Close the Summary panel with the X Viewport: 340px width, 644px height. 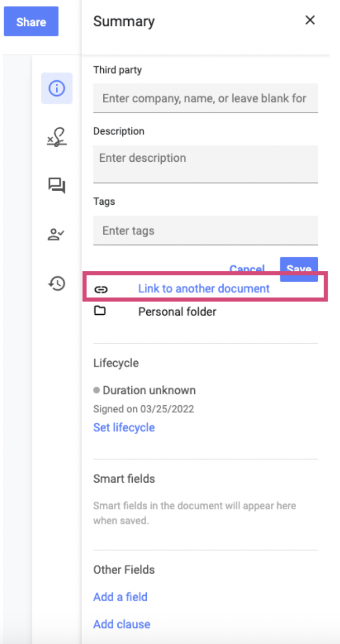pyautogui.click(x=310, y=20)
